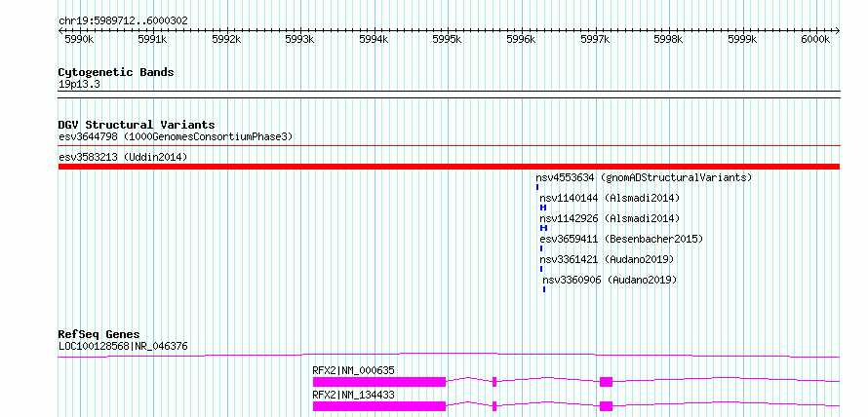Click the 5995k ruler tick label
Image resolution: width=868 pixels, height=417 pixels.
(448, 39)
